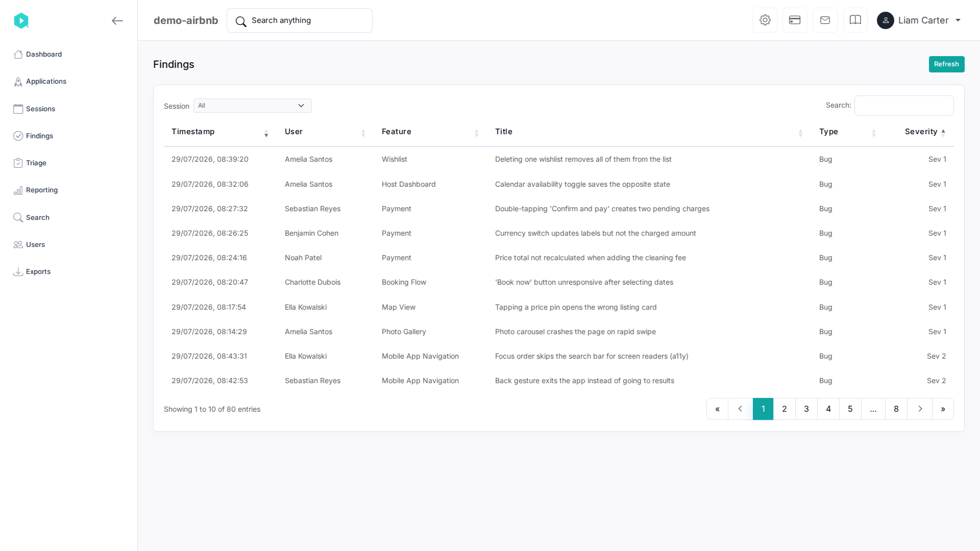Open the documentation book icon
This screenshot has height=551, width=980.
click(x=855, y=20)
